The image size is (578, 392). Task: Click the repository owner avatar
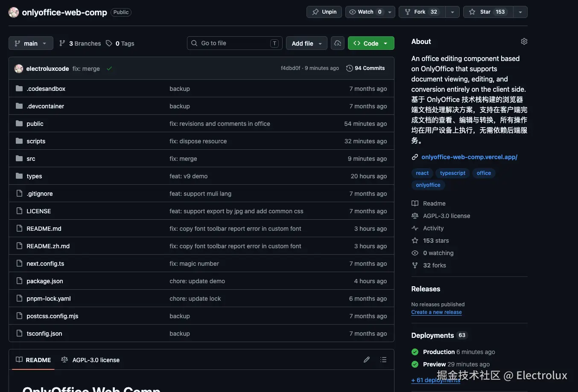click(x=14, y=12)
